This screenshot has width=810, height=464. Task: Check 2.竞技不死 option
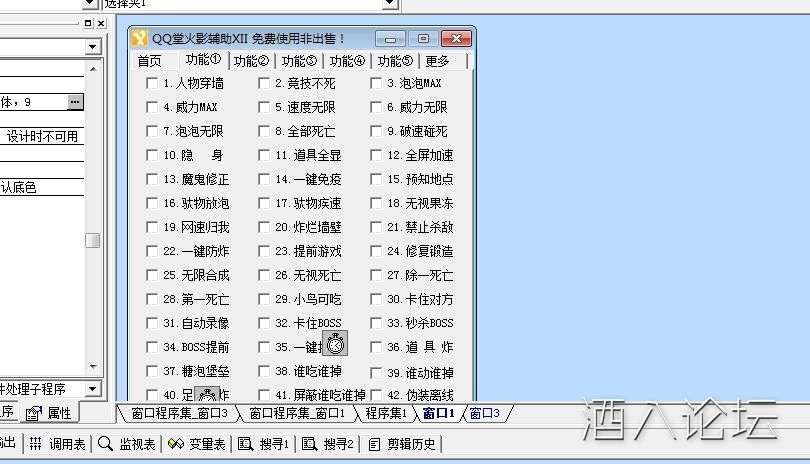point(264,83)
